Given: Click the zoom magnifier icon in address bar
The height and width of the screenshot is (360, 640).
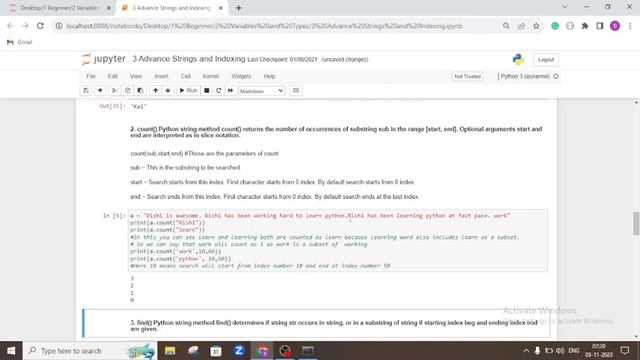Looking at the screenshot, I should [x=506, y=26].
